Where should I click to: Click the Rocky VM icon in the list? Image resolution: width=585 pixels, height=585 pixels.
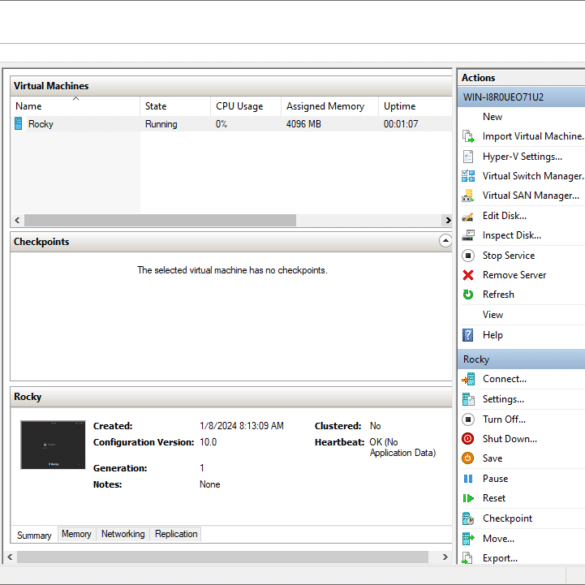coord(18,124)
